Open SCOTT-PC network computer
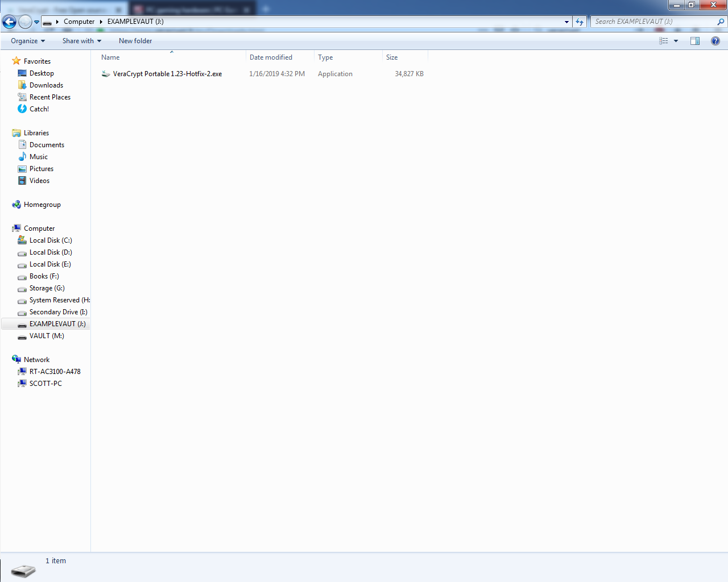Viewport: 728px width, 582px height. [x=45, y=384]
